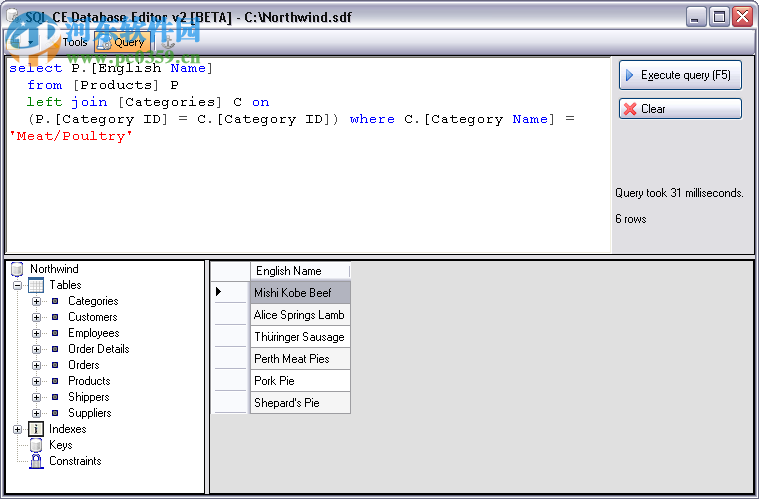Open the Tools menu in the toolbar

coord(75,43)
